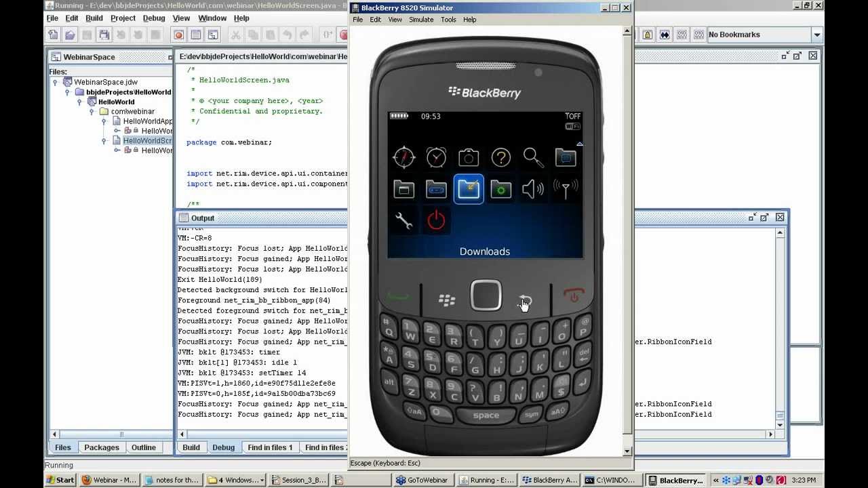Click the Windows Start button
The height and width of the screenshot is (488, 868).
(60, 480)
